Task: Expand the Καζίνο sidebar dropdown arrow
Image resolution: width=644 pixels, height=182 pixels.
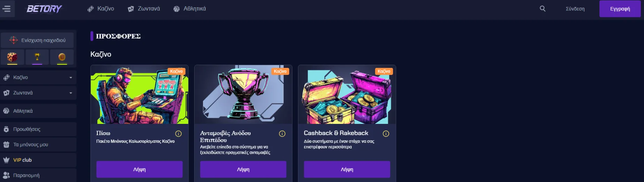Action: [71, 78]
